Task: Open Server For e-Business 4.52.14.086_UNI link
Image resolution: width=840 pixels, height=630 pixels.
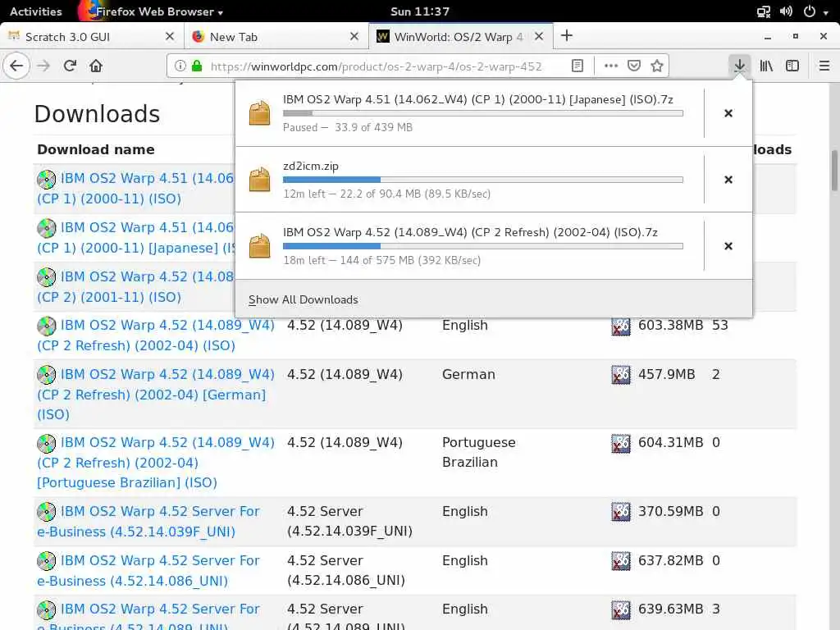Action: [148, 571]
